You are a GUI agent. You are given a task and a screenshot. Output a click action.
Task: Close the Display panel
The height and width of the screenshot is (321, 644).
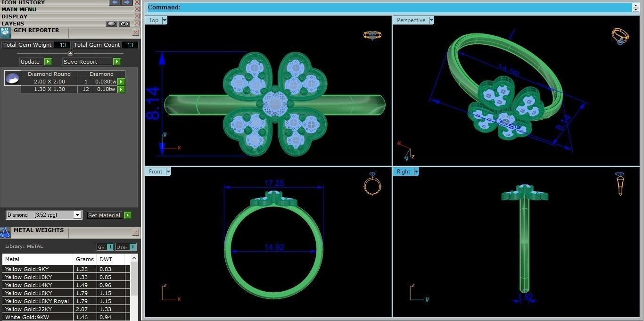click(137, 16)
